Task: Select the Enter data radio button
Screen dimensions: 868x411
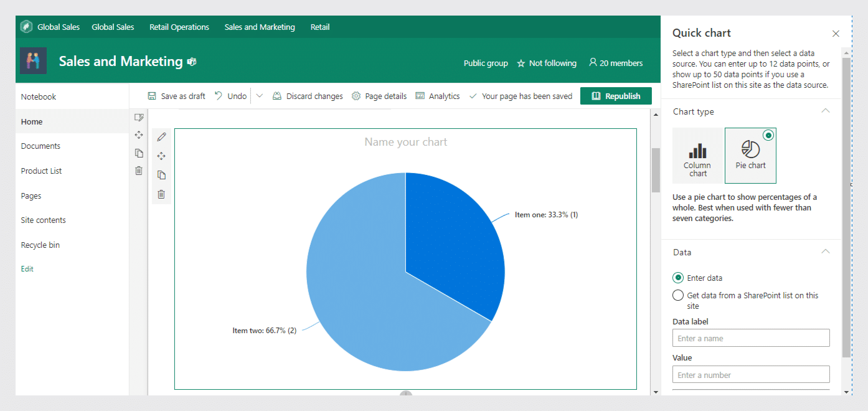Action: click(x=678, y=278)
